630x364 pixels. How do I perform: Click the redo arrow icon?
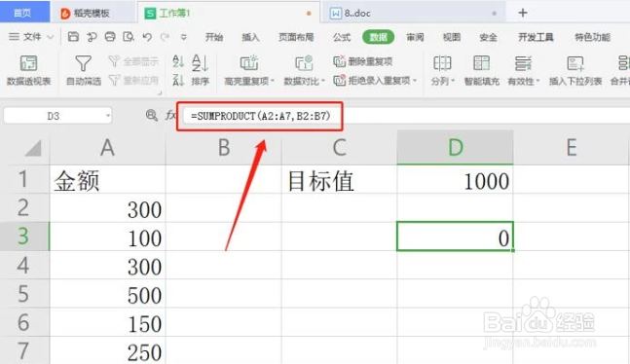[x=165, y=37]
